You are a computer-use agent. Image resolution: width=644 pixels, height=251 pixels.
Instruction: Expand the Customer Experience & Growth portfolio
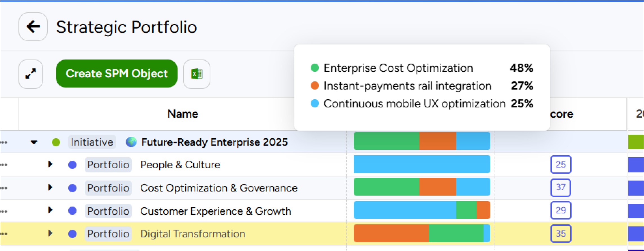[x=50, y=210]
